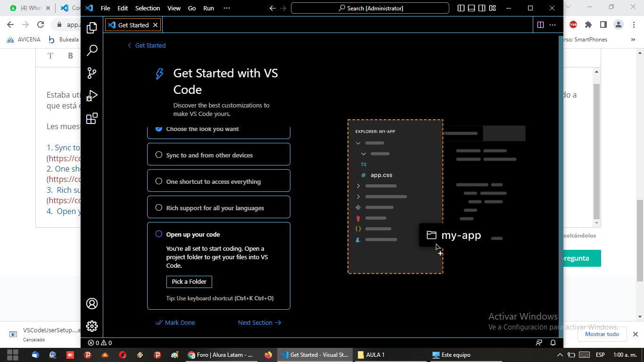Viewport: 644px width, 362px height.
Task: Click the red YAB extension icon in Chrome
Action: click(573, 25)
